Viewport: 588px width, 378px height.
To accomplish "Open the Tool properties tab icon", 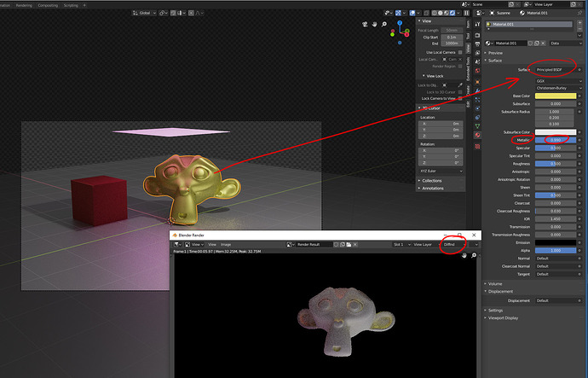I will click(x=477, y=25).
